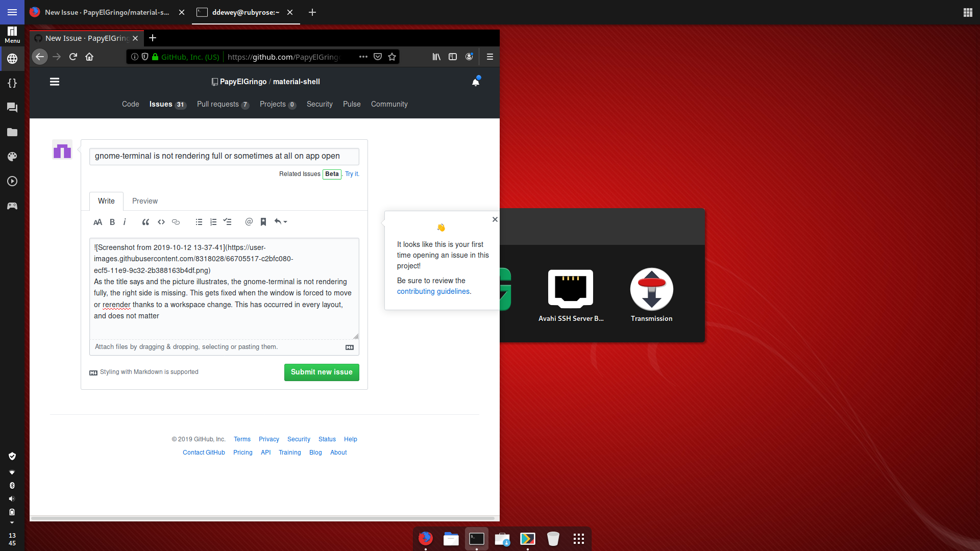
Task: Expand the system tray arrow in sidebar
Action: coord(12,522)
